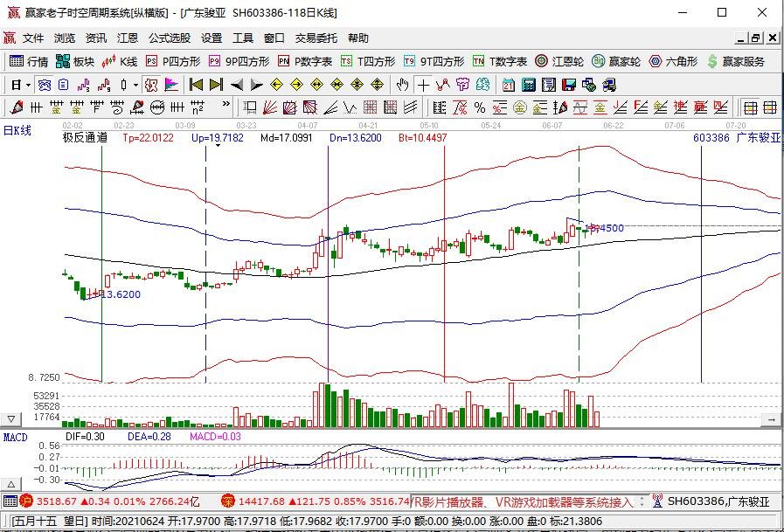This screenshot has width=784, height=532.
Task: Open the 公式选股 menu
Action: pos(170,38)
